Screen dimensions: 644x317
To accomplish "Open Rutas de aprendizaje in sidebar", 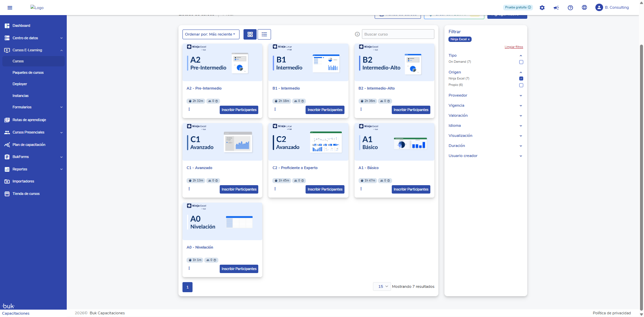I will [x=29, y=120].
